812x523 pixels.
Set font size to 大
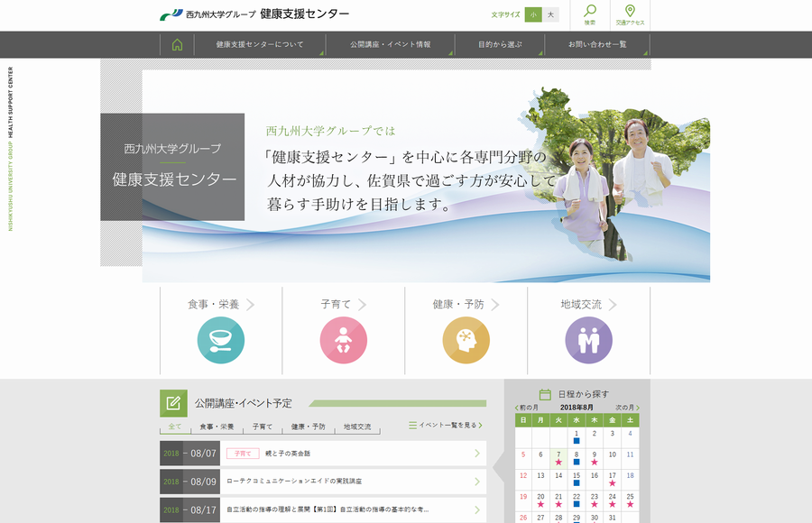pos(550,14)
